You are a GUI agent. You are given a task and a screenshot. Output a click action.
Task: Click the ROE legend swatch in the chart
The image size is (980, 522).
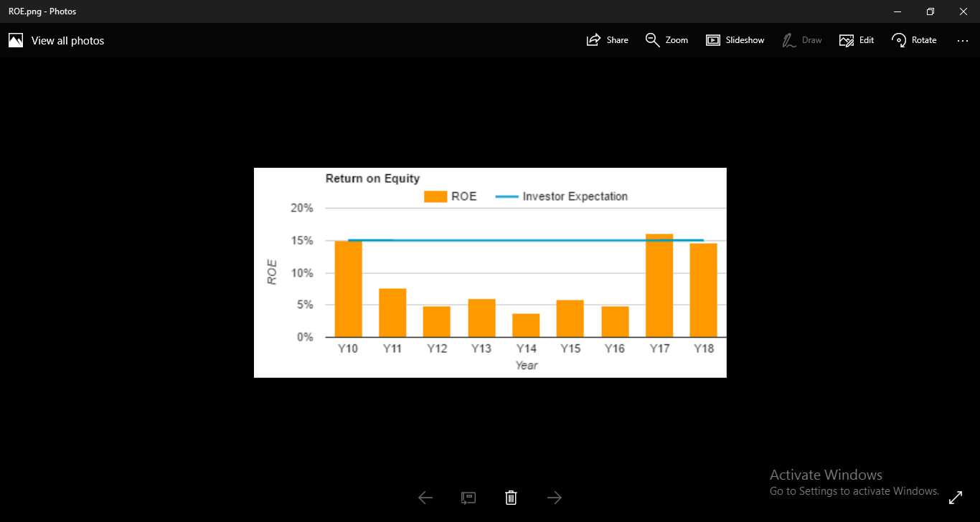(x=435, y=195)
